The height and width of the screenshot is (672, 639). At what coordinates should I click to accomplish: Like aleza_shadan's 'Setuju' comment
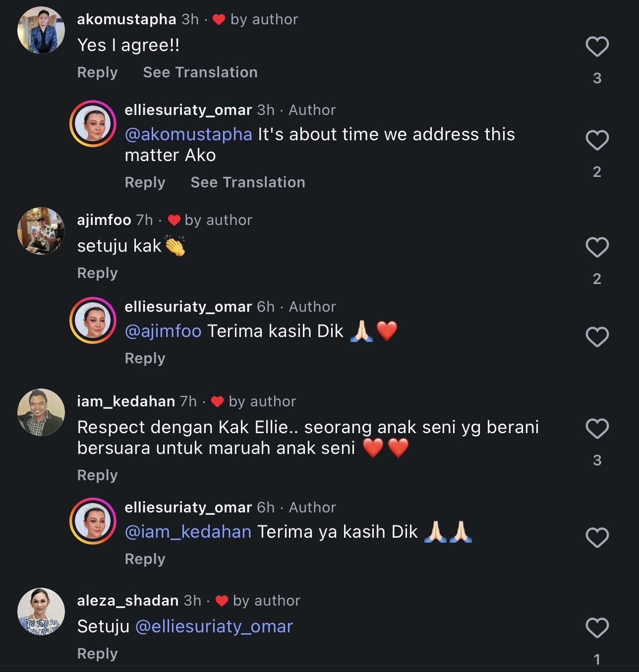click(x=597, y=628)
